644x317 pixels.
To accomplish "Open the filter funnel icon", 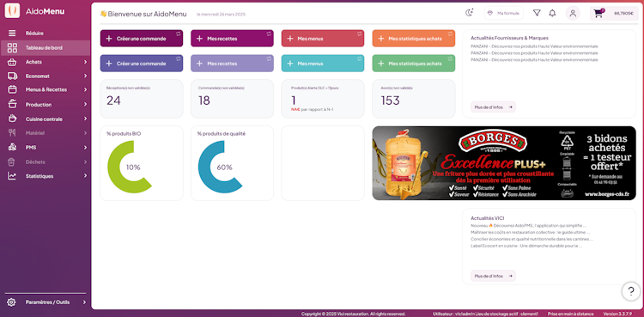I will [x=537, y=13].
